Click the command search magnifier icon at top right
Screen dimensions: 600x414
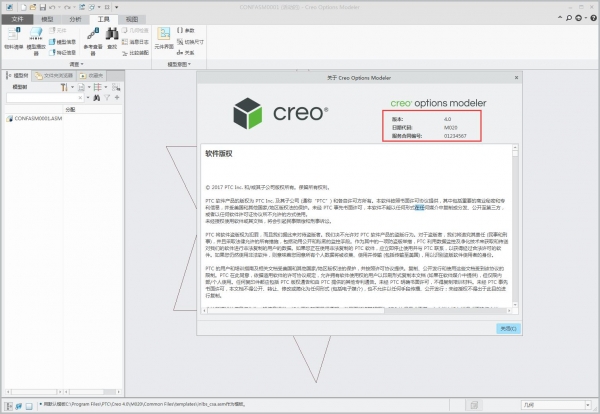point(569,18)
